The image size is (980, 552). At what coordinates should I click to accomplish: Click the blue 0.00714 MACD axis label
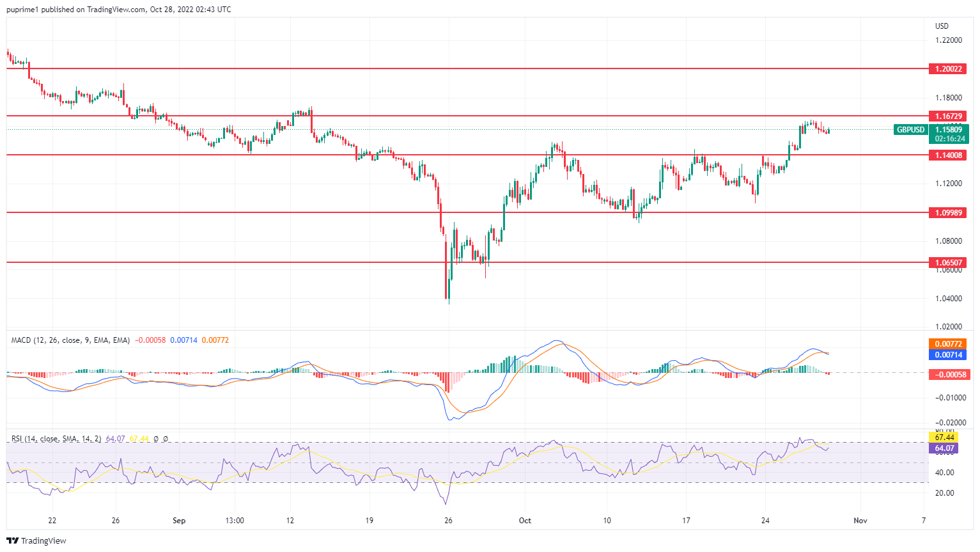948,355
